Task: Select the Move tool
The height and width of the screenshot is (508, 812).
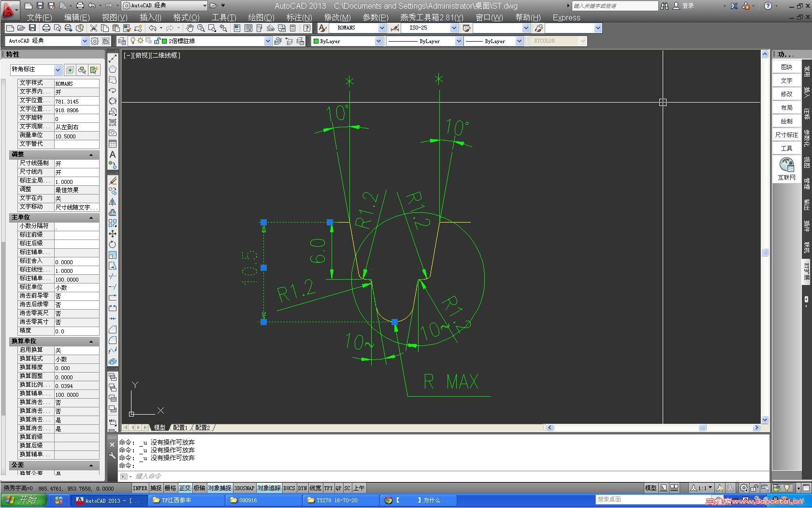Action: tap(113, 234)
